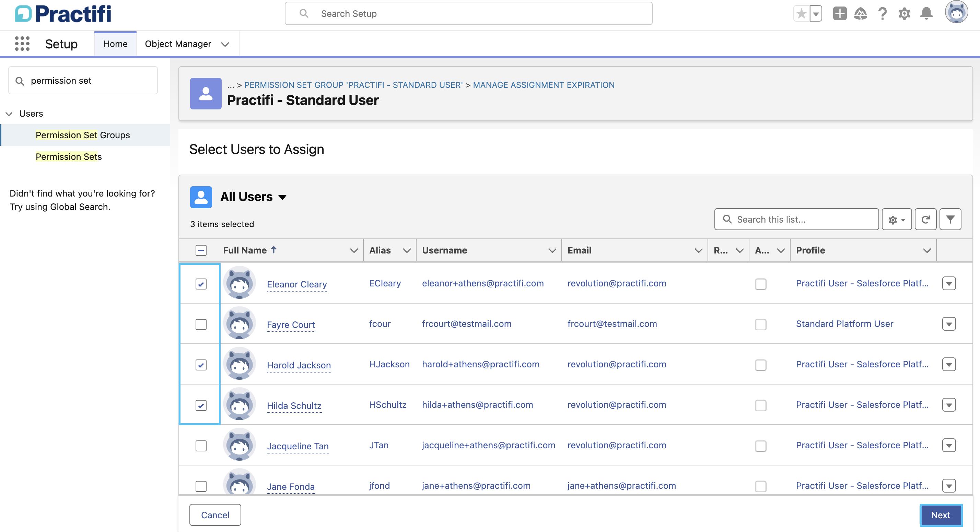Open row actions for Hilda Schultz
Screen dimensions: 980x532
tap(949, 405)
